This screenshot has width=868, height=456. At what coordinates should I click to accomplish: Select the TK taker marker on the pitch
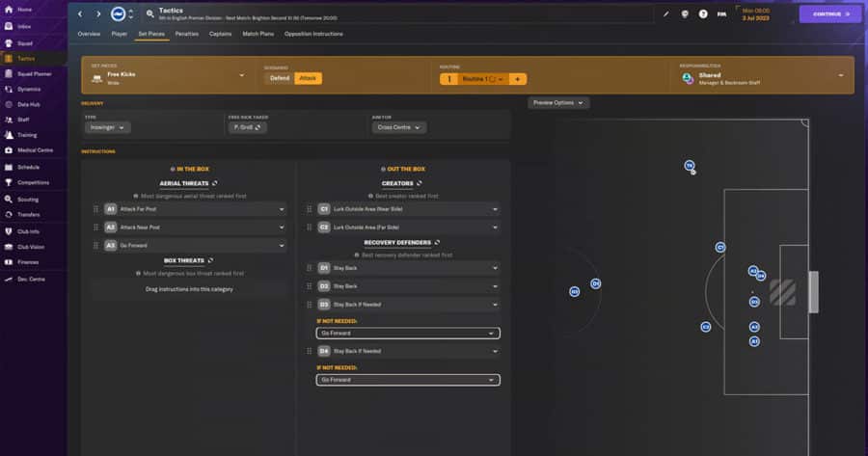pos(690,166)
